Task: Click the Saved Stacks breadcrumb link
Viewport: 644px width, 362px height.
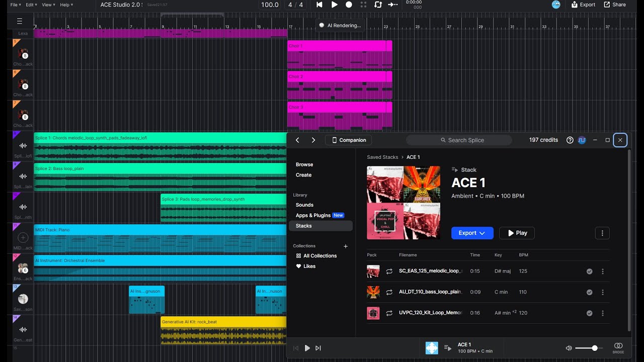Action: click(382, 157)
